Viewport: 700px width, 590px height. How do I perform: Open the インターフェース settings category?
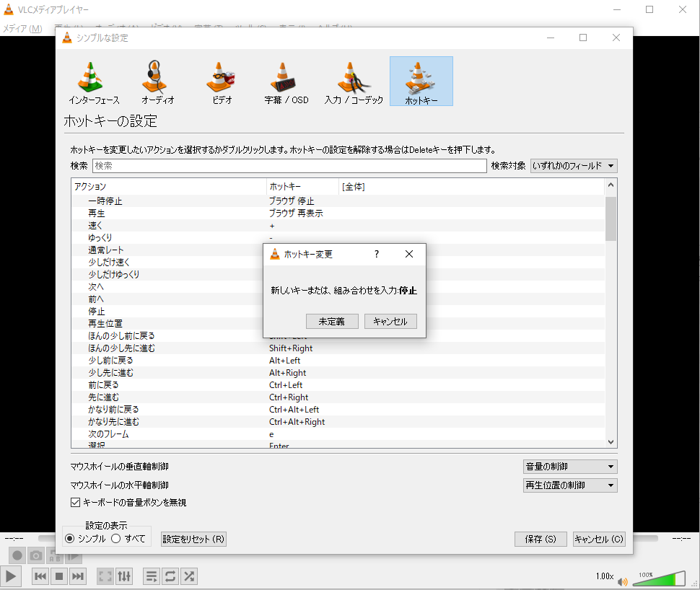click(95, 82)
